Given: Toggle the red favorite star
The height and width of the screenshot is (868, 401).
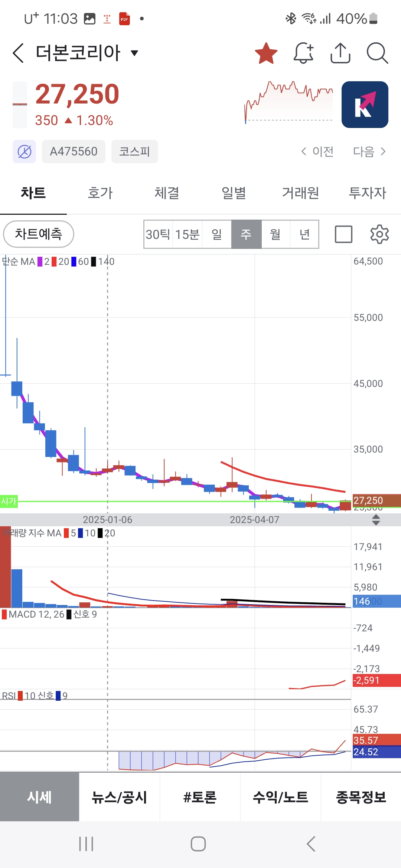Looking at the screenshot, I should coord(266,53).
